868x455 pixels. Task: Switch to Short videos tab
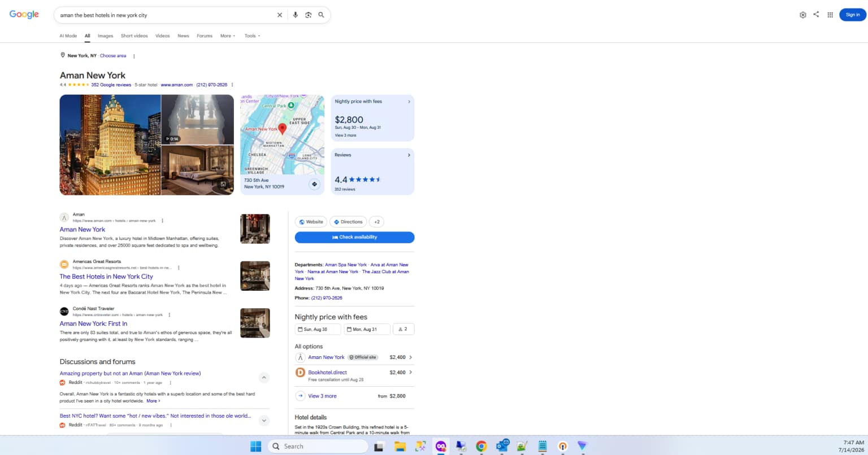[134, 36]
